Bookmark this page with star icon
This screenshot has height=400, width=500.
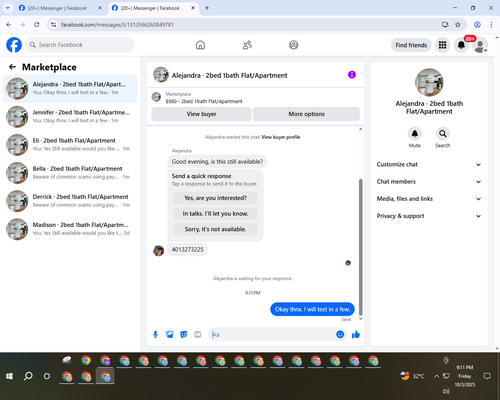pyautogui.click(x=458, y=25)
